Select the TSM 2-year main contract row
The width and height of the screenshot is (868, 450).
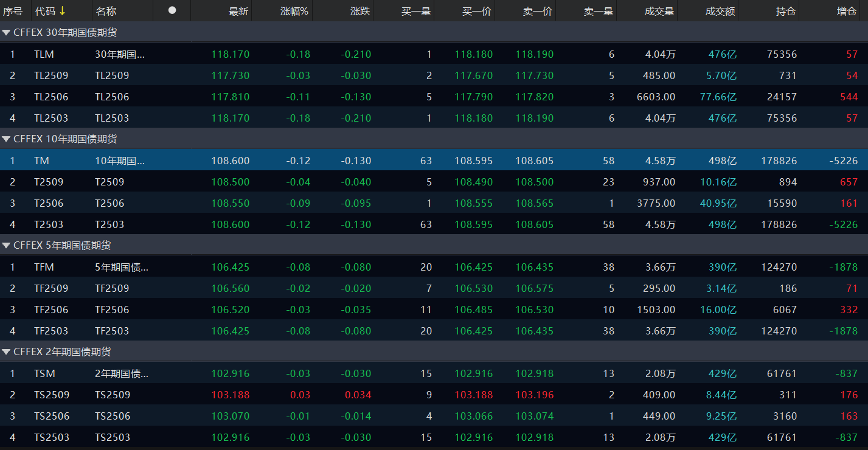pyautogui.click(x=44, y=373)
